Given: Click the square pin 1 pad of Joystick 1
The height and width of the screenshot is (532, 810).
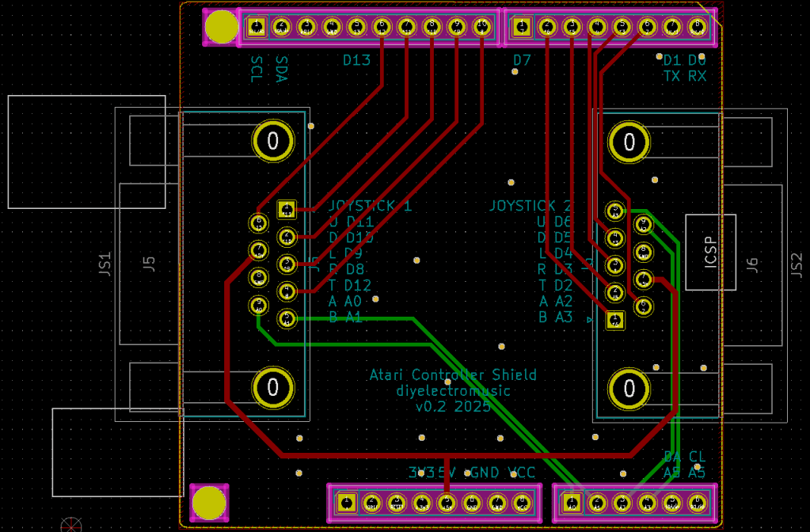Looking at the screenshot, I should point(287,209).
